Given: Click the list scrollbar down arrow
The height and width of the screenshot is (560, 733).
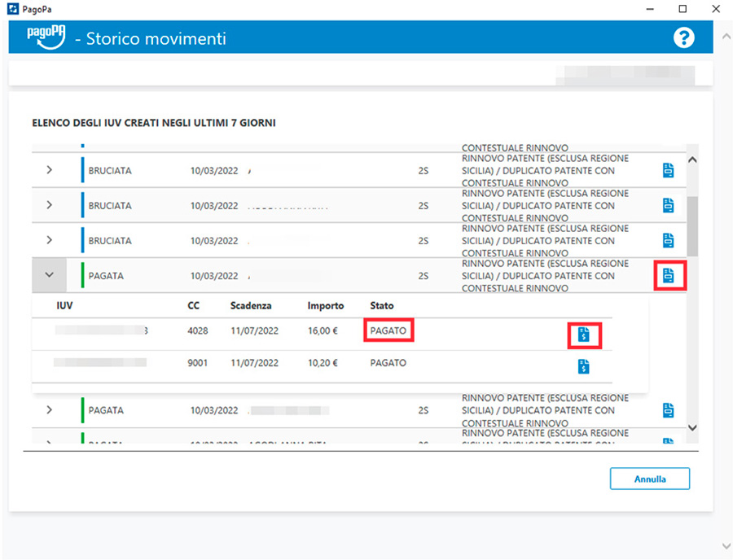Looking at the screenshot, I should 692,427.
